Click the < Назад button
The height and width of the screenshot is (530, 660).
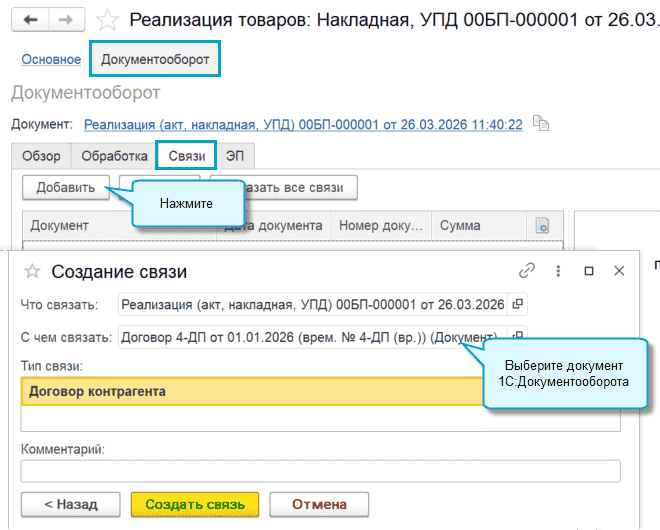coord(71,504)
